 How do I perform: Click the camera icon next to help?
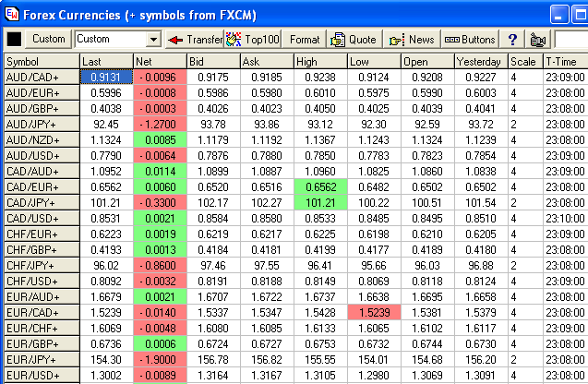click(x=537, y=40)
